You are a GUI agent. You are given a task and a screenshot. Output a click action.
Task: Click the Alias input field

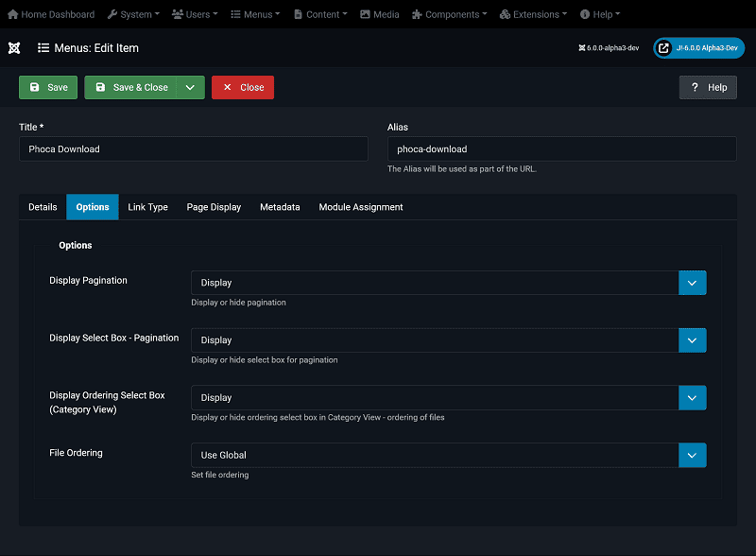561,148
